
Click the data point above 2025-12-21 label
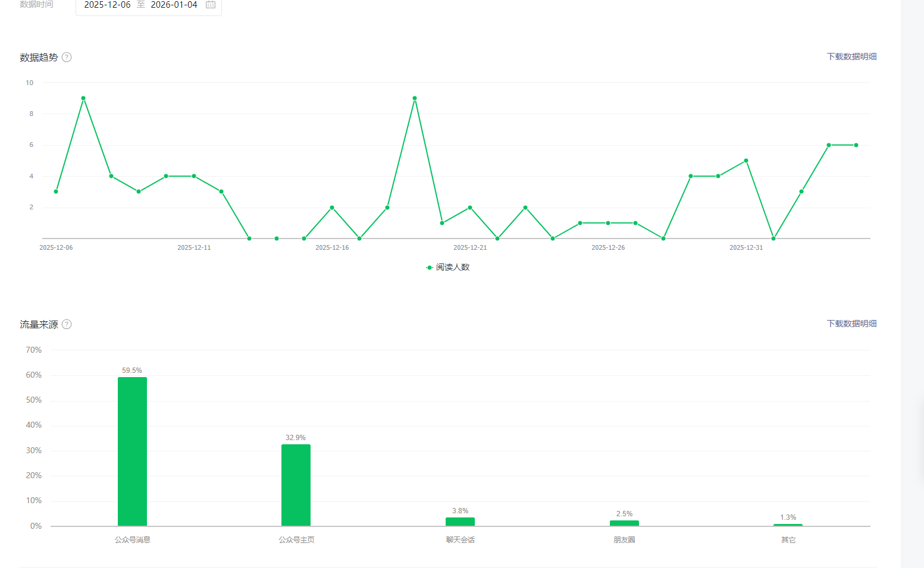coord(470,208)
